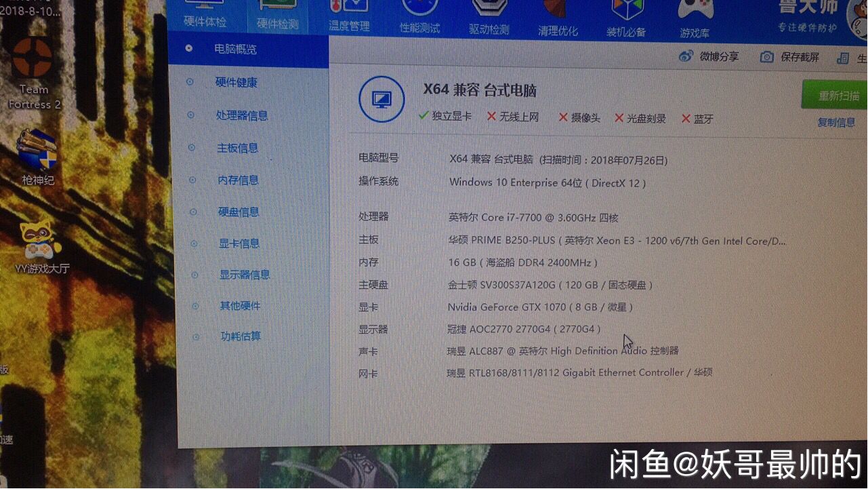Click the 独立显卡 feature indicator

(445, 116)
